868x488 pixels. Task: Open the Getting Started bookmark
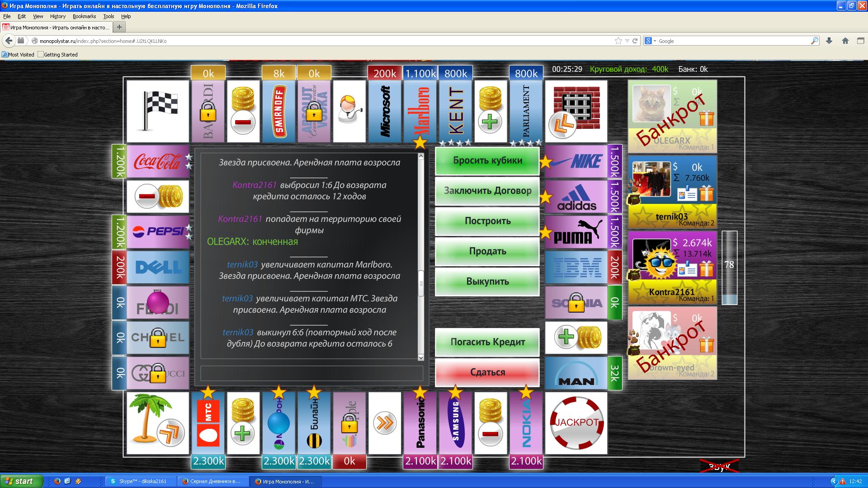(x=58, y=55)
